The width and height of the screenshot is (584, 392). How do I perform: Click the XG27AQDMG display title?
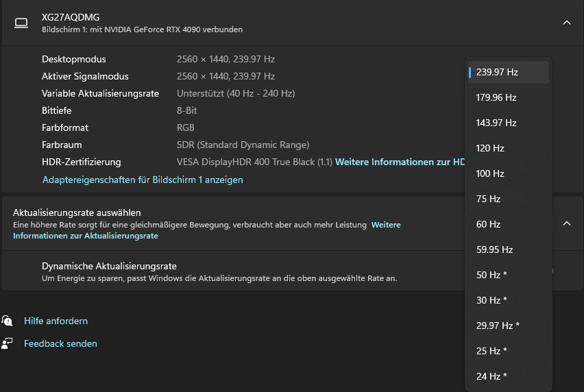(x=71, y=18)
